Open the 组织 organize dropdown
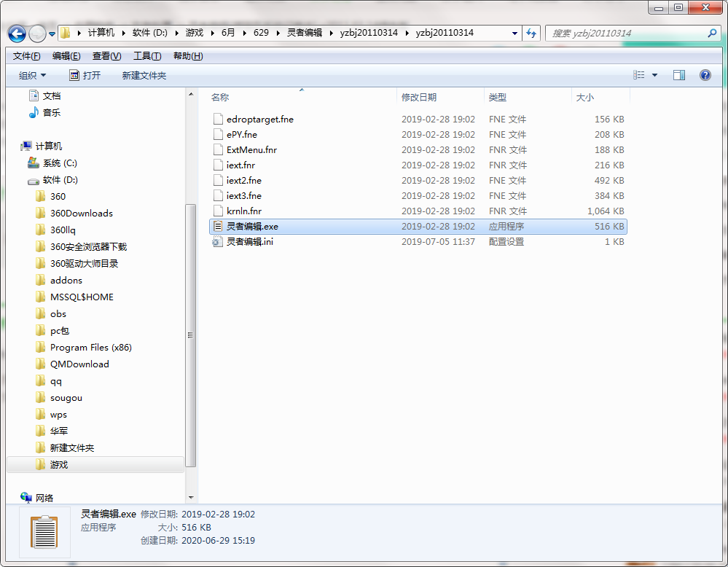The image size is (728, 567). [32, 75]
